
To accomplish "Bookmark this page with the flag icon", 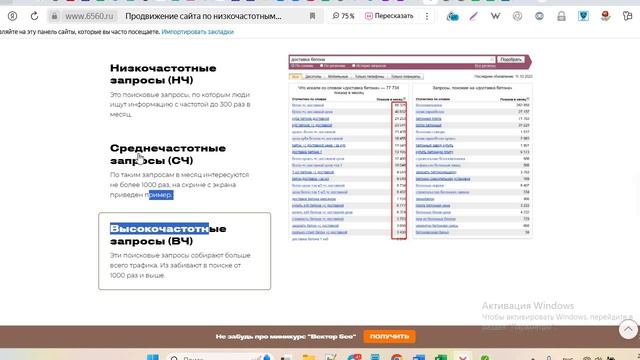I will pyautogui.click(x=312, y=16).
